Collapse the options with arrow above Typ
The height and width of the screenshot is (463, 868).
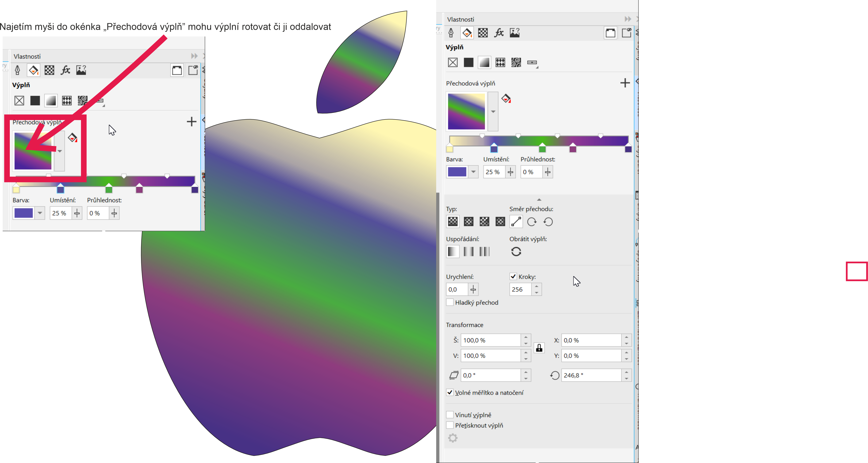coord(539,200)
